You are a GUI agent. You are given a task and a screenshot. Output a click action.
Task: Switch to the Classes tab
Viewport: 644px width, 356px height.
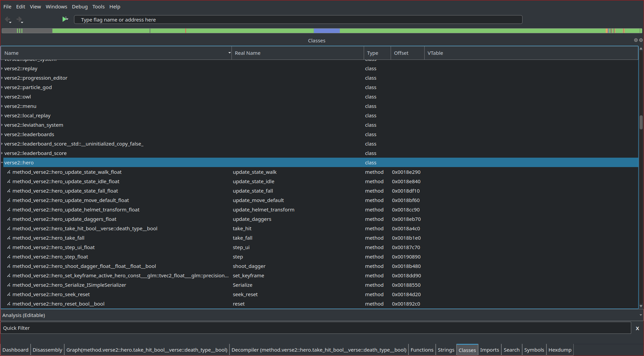[467, 350]
